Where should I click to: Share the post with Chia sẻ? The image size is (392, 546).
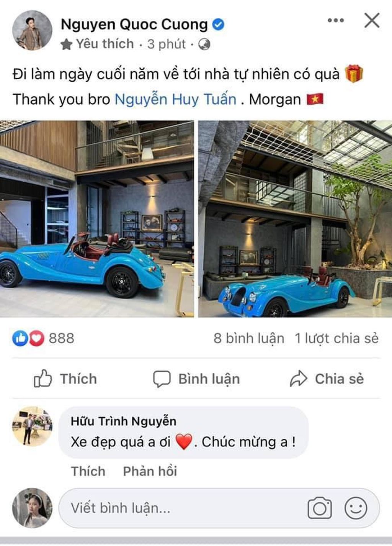tap(327, 379)
